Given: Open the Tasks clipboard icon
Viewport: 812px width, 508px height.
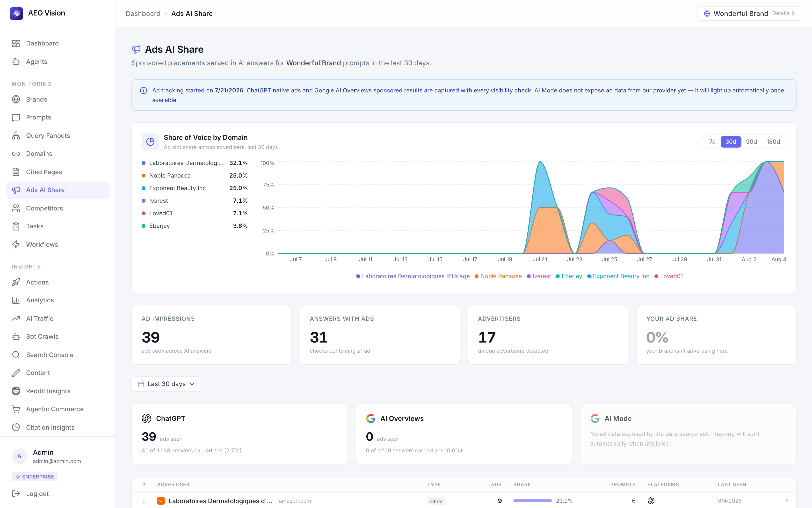Looking at the screenshot, I should coord(16,226).
